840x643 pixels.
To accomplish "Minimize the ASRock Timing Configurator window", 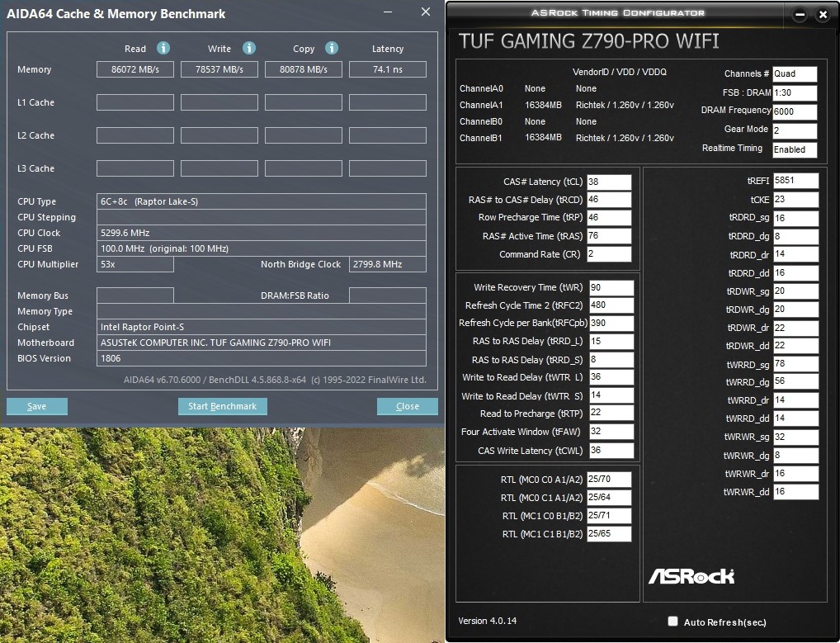I will [800, 15].
